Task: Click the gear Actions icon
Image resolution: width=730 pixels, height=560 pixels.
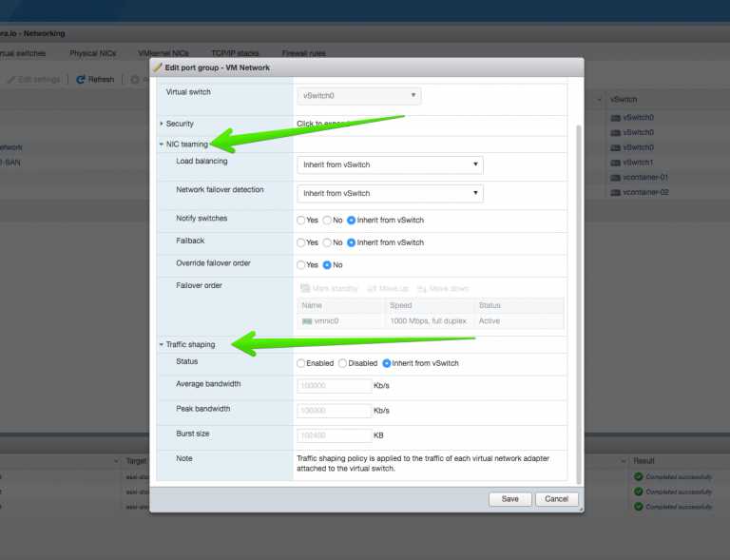Action: click(135, 80)
